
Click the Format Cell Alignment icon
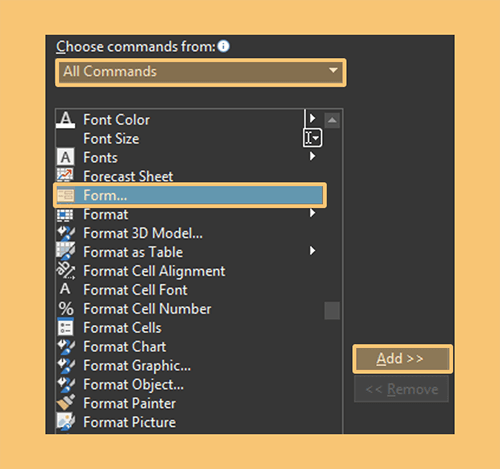point(65,271)
